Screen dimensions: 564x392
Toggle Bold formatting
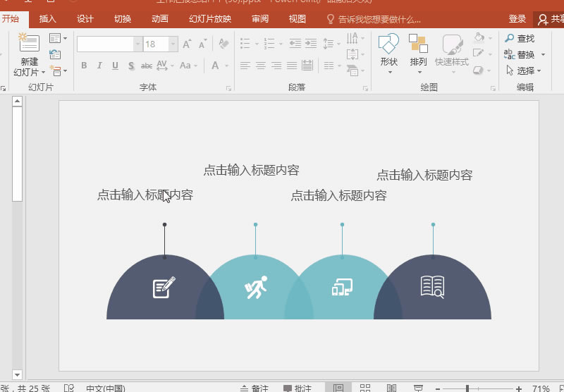coord(84,66)
